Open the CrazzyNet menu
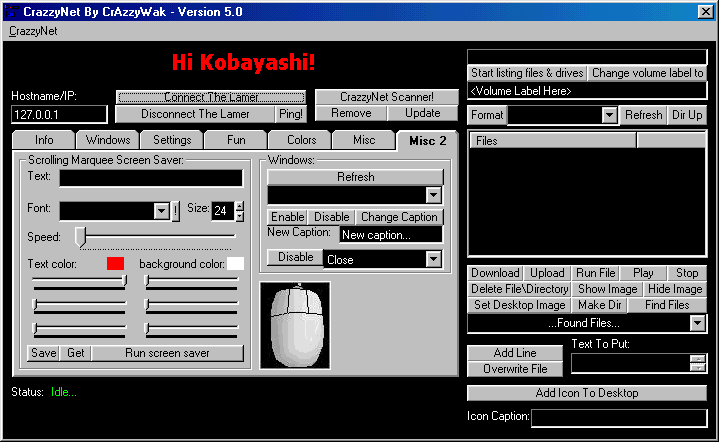Viewport: 719px width, 442px height. (33, 30)
